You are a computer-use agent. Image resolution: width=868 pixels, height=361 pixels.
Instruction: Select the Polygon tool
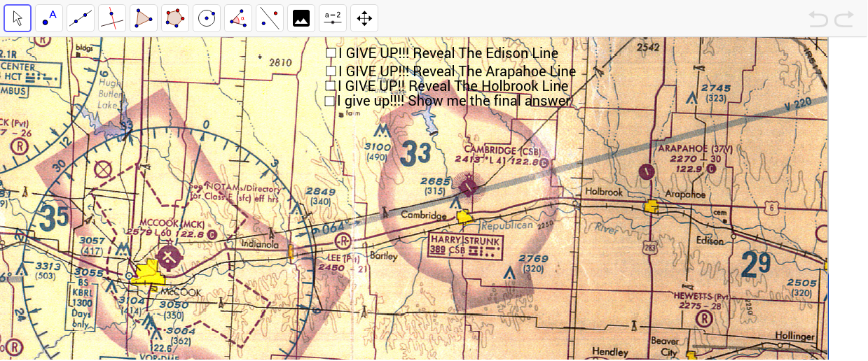coord(144,18)
